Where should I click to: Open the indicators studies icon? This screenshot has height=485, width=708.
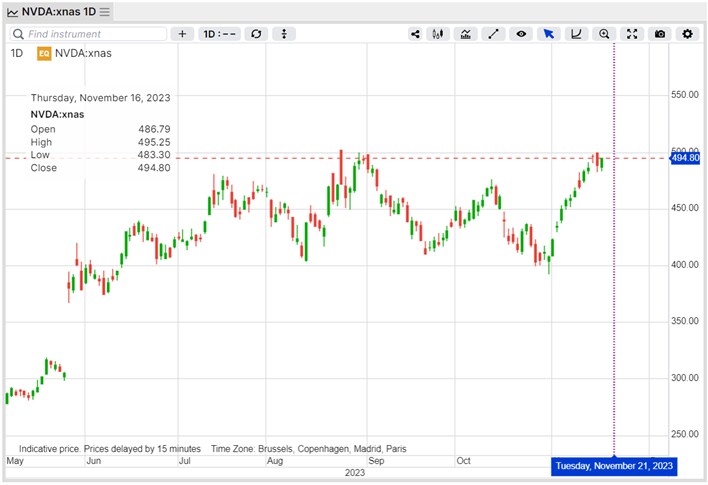466,34
